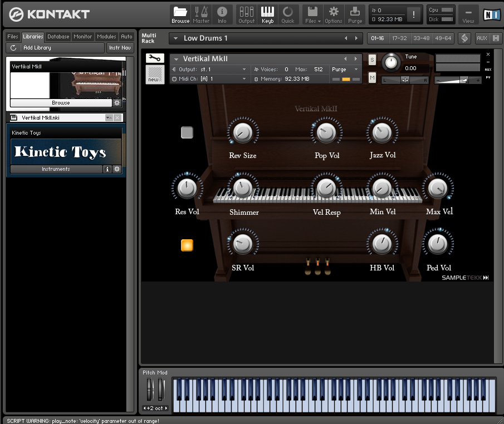Image resolution: width=504 pixels, height=424 pixels.
Task: Click the rack minimize view icon
Action: pyautogui.click(x=496, y=38)
